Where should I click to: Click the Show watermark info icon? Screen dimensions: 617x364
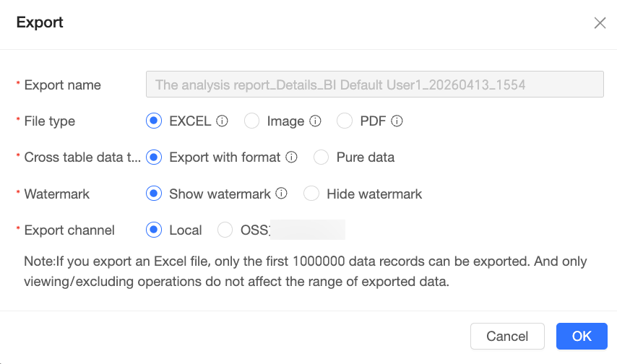click(x=281, y=194)
